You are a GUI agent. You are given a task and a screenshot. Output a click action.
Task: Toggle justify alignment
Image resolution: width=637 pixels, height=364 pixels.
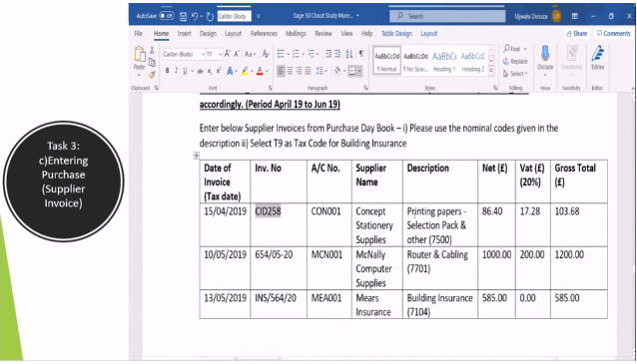[308, 71]
